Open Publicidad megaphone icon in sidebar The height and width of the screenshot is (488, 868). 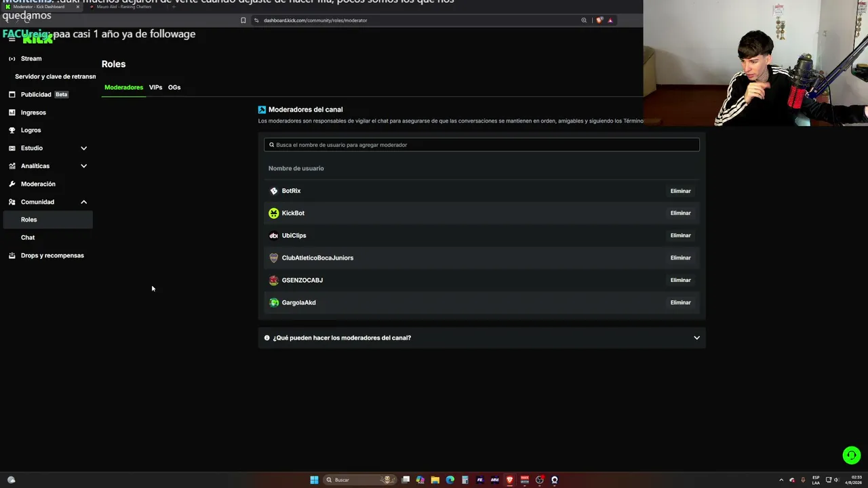coord(12,94)
